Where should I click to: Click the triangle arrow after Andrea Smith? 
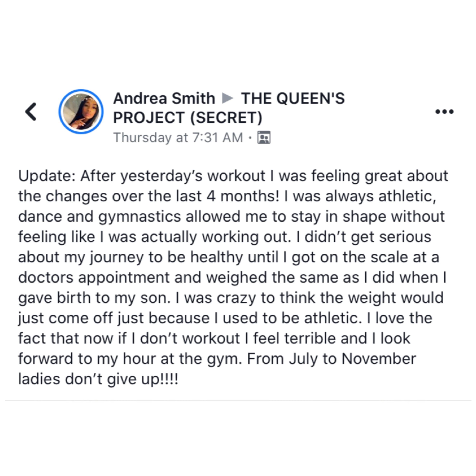pos(227,98)
